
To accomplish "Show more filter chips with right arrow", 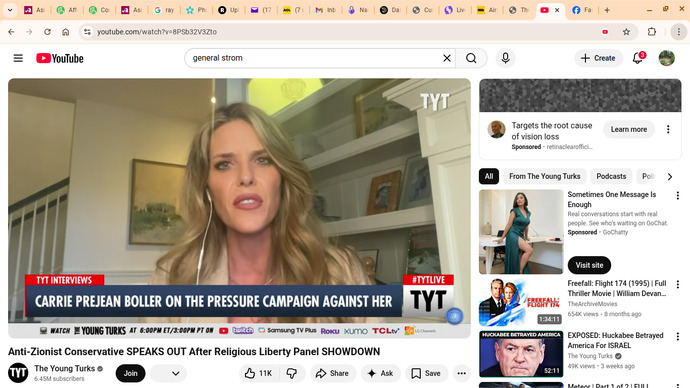I will 670,176.
